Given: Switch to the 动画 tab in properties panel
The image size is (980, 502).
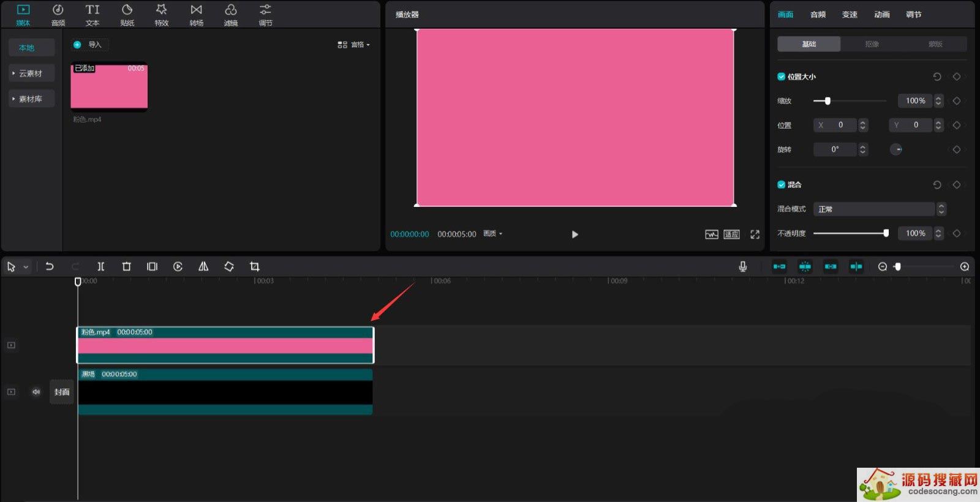Looking at the screenshot, I should (881, 15).
